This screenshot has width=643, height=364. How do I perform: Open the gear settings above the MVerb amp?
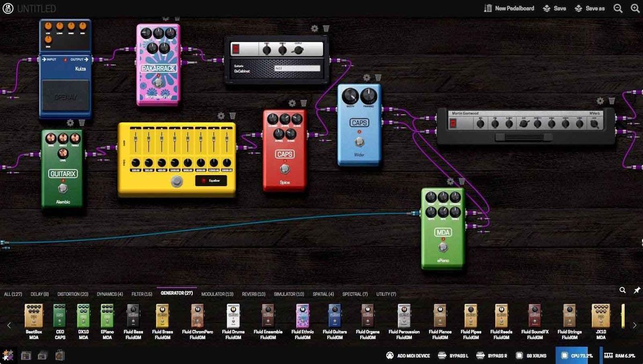[x=600, y=101]
